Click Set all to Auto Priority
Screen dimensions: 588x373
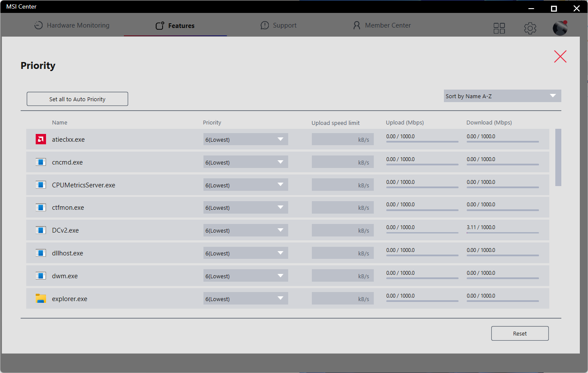tap(77, 99)
